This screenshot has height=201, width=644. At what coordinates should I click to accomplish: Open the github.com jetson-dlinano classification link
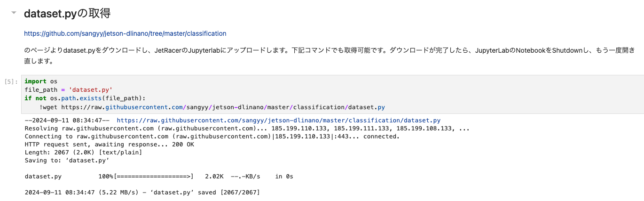pyautogui.click(x=125, y=33)
